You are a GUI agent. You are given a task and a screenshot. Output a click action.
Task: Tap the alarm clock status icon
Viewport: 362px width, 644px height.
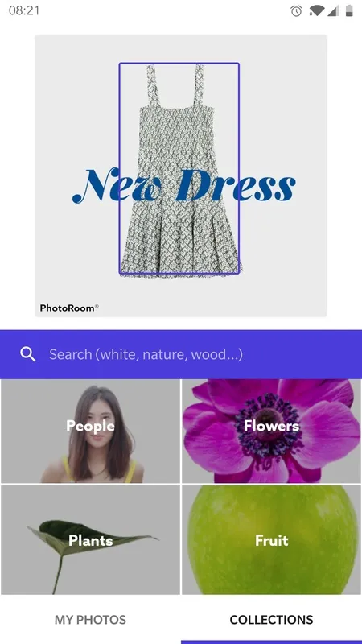pos(296,11)
